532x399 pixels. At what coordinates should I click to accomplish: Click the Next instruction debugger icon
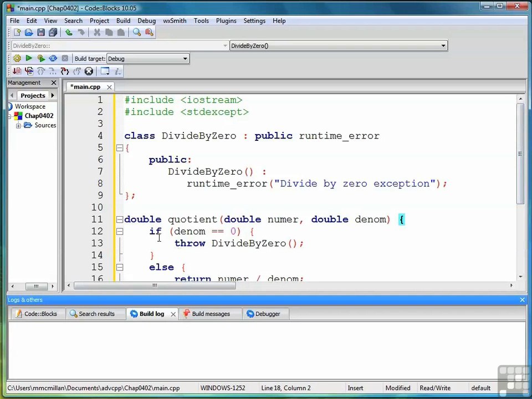pyautogui.click(x=53, y=71)
